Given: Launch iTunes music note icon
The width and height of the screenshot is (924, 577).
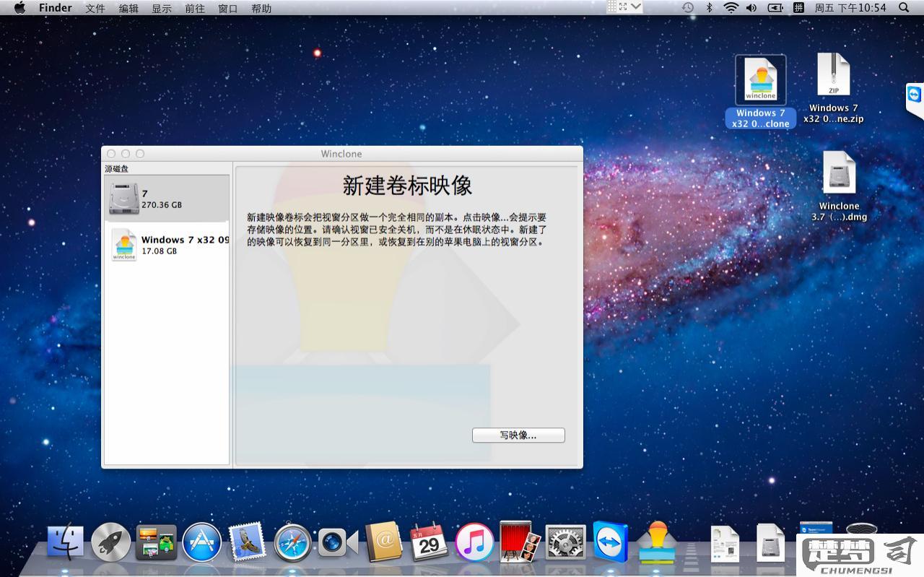Looking at the screenshot, I should coord(474,542).
